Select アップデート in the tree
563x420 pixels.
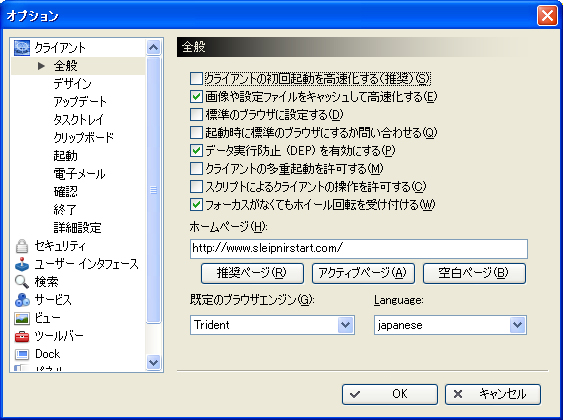tap(80, 102)
